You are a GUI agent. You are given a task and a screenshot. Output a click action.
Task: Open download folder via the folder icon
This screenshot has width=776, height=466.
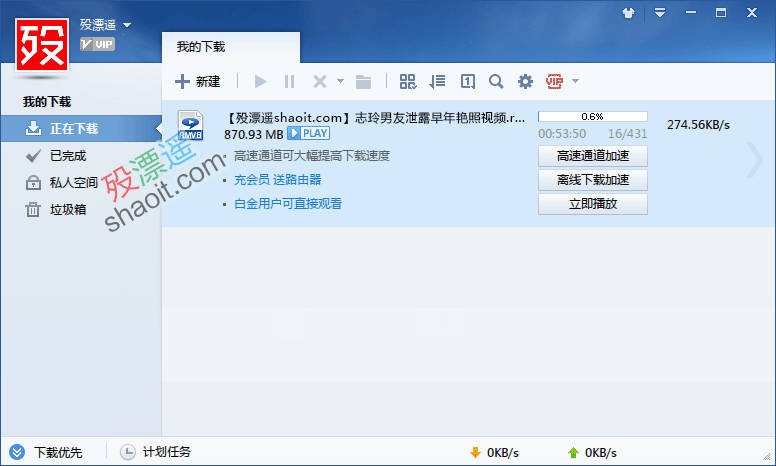[363, 81]
